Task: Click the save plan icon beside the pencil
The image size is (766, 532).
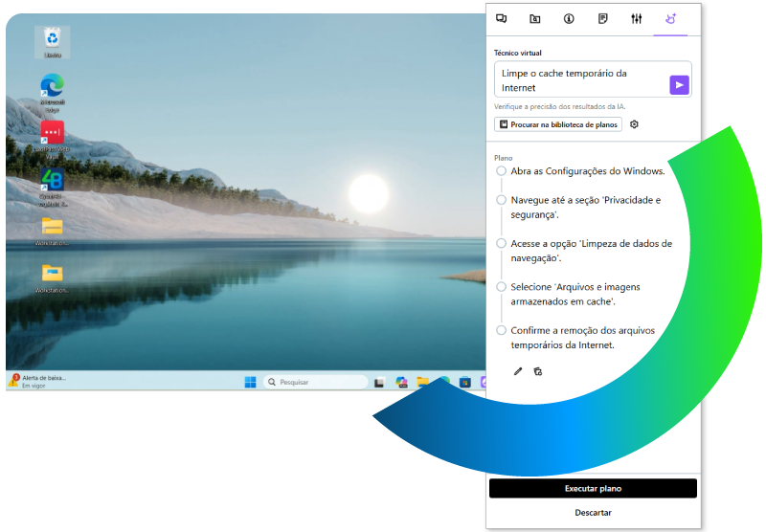Action: (538, 371)
